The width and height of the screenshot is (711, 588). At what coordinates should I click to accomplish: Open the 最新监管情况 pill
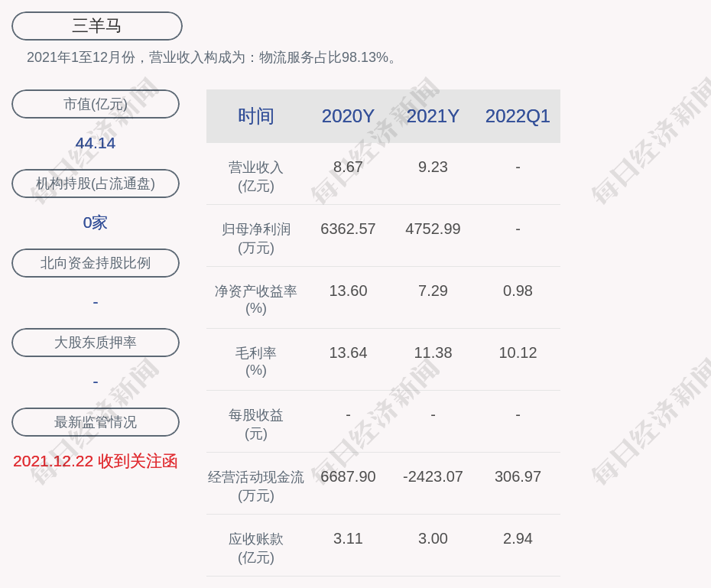[96, 422]
